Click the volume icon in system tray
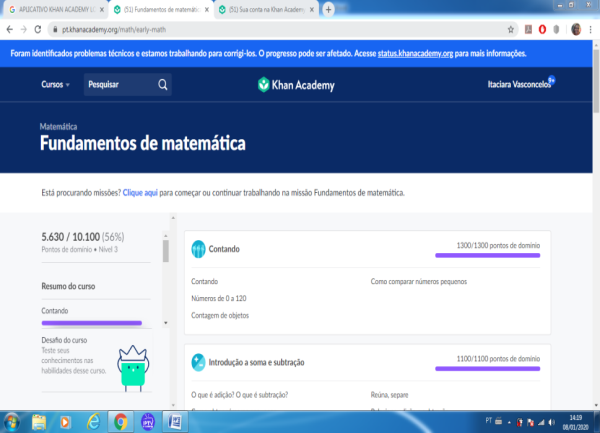The height and width of the screenshot is (433, 600). (551, 422)
